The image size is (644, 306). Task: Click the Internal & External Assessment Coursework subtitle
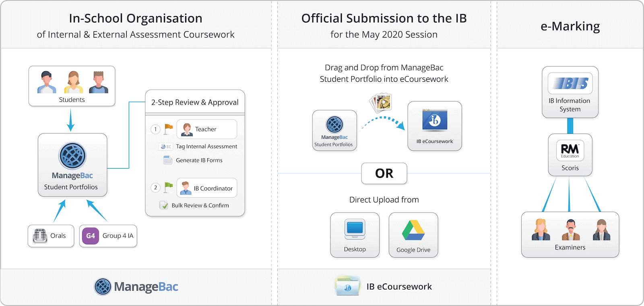136,35
